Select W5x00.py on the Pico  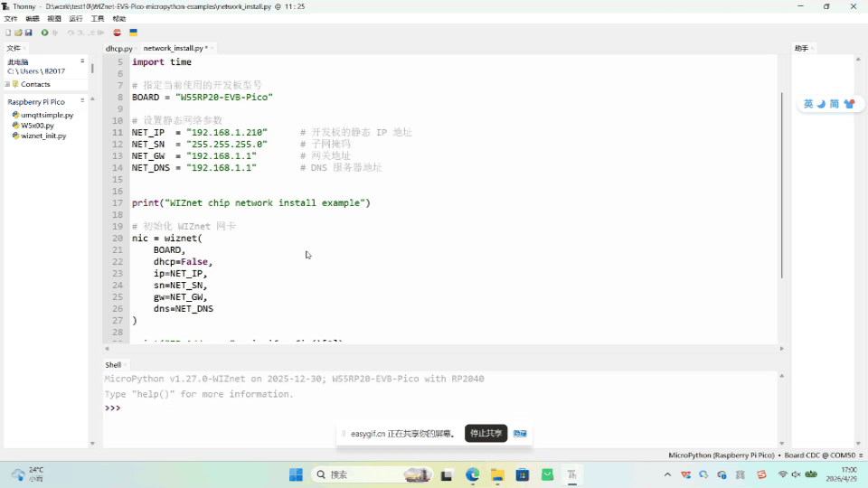point(38,126)
